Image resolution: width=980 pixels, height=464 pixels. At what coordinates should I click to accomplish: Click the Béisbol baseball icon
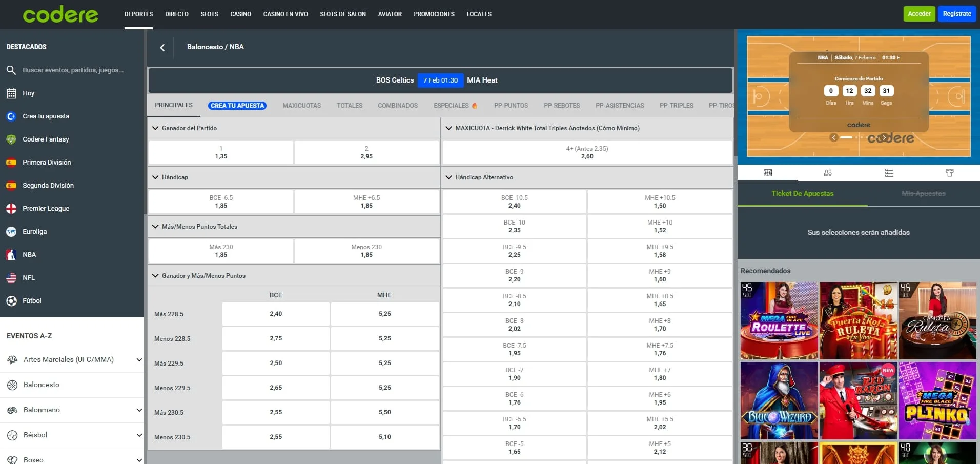coord(12,435)
